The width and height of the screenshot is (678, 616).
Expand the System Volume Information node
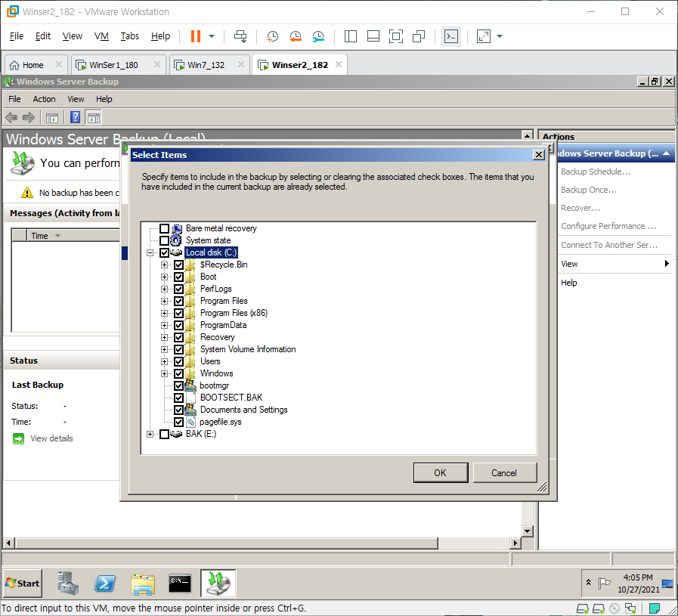pyautogui.click(x=164, y=349)
